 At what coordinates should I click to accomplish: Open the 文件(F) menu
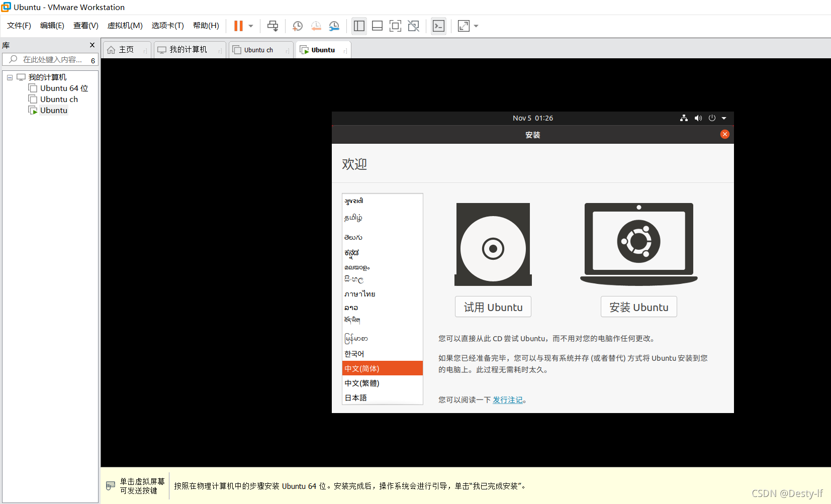pyautogui.click(x=19, y=26)
